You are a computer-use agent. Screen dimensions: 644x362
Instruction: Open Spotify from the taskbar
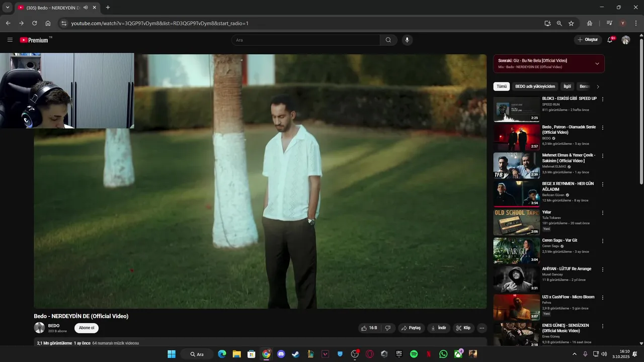point(414,354)
